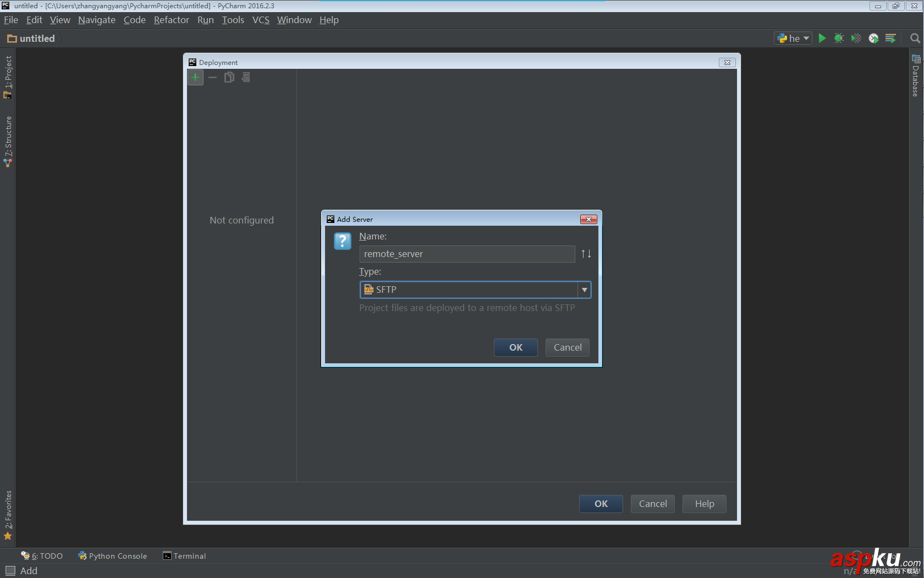Open the Terminal tool window
Image resolution: width=924 pixels, height=578 pixels.
pyautogui.click(x=184, y=556)
